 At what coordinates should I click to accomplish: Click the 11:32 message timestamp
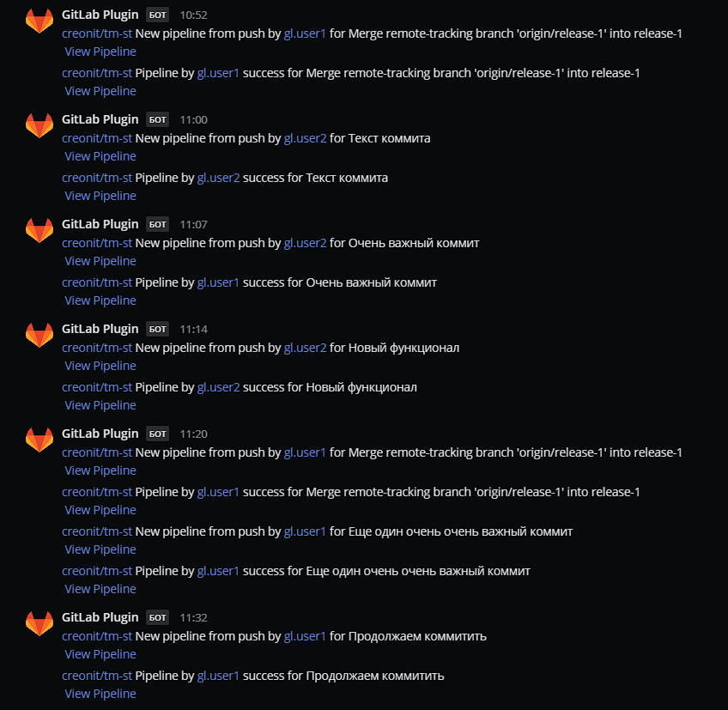pos(193,617)
